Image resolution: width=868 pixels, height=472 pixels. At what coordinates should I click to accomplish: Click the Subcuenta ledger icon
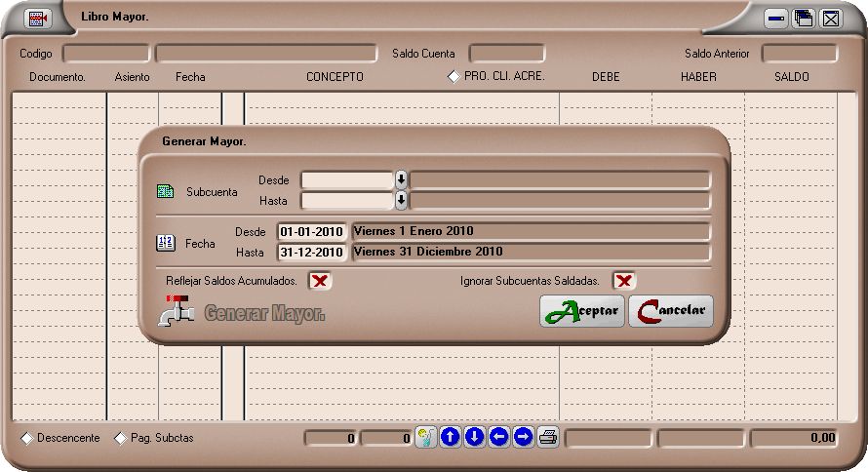coord(166,192)
